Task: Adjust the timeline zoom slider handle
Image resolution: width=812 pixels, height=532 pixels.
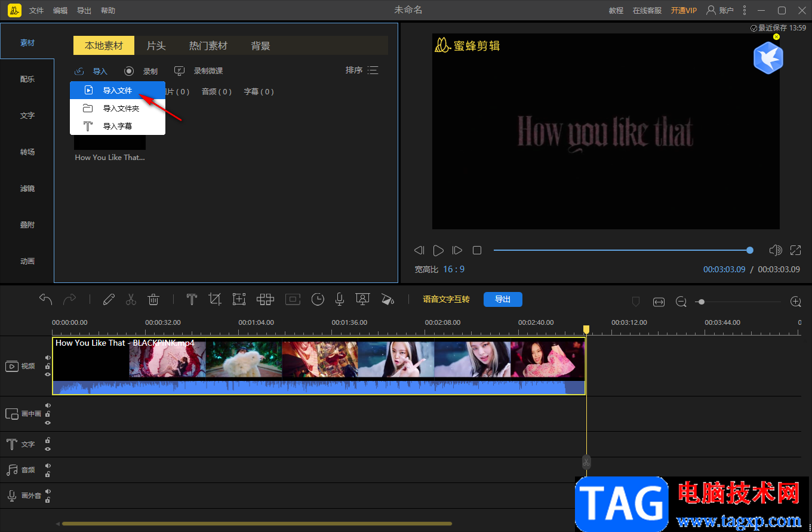Action: 702,302
